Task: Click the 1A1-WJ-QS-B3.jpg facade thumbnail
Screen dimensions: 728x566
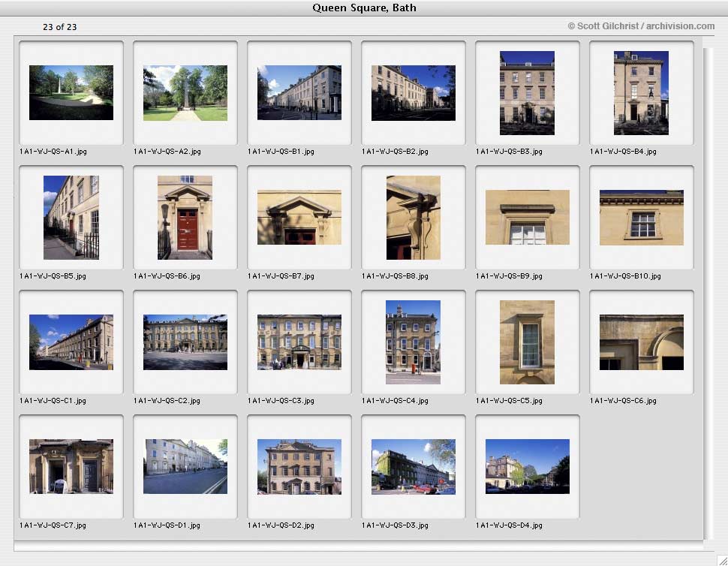Action: coord(527,93)
